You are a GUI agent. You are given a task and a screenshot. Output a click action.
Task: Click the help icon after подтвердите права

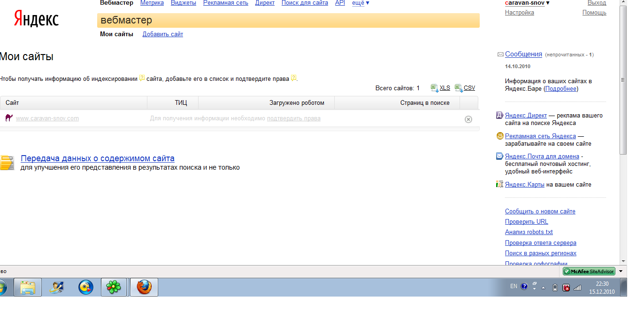coord(293,78)
